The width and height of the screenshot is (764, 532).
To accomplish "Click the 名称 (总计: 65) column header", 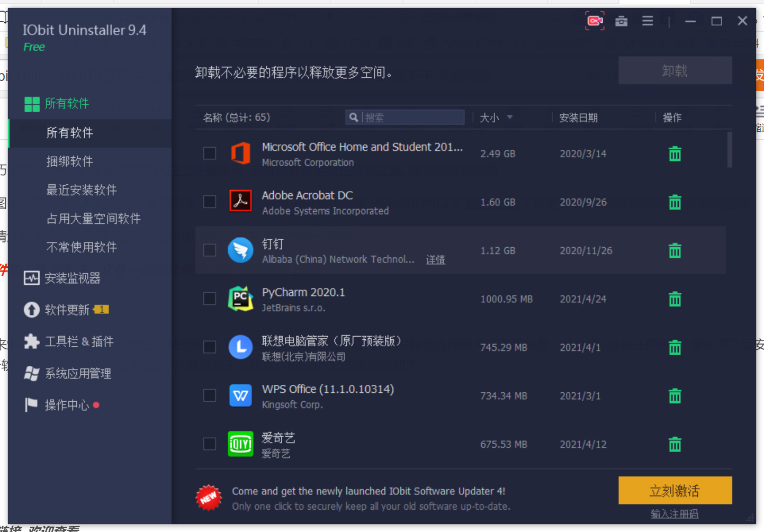I will (x=237, y=118).
